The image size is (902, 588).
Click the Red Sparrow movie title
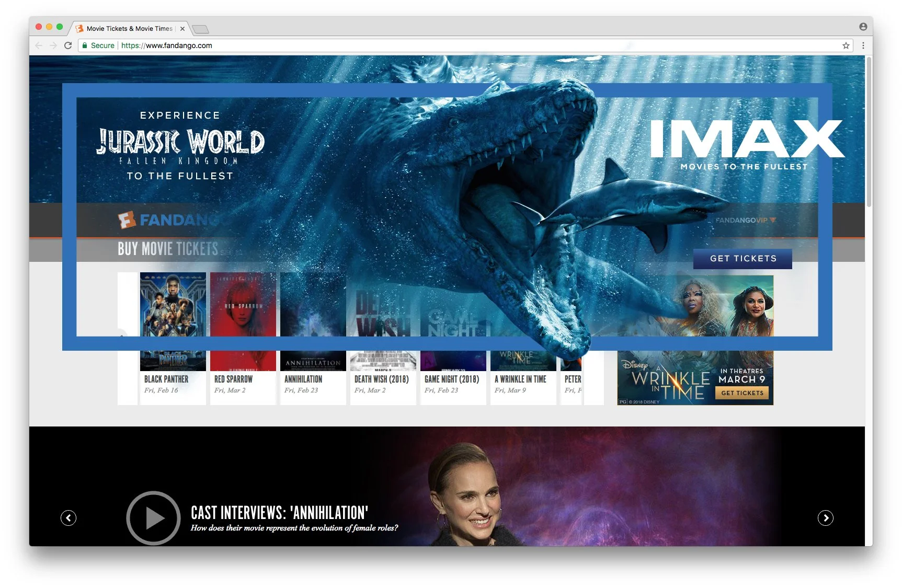(233, 379)
